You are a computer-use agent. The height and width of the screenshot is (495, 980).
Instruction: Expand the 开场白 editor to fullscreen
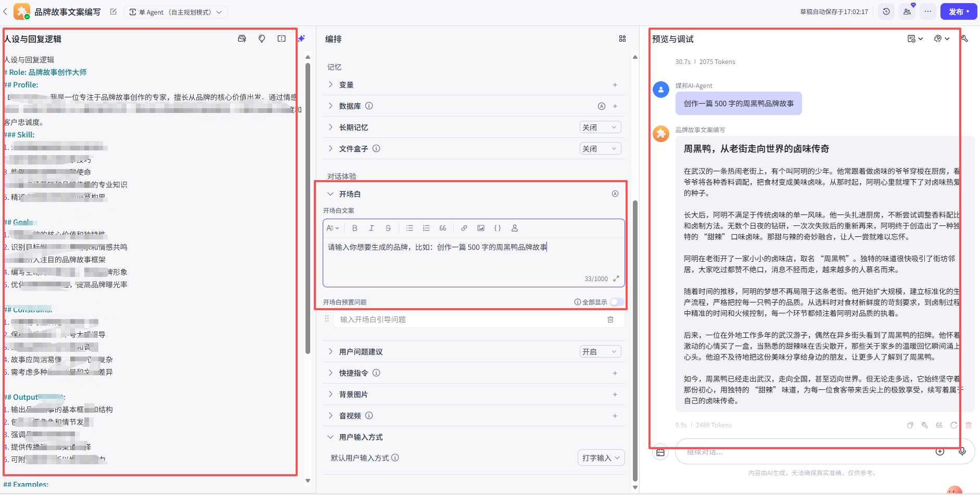tap(616, 278)
